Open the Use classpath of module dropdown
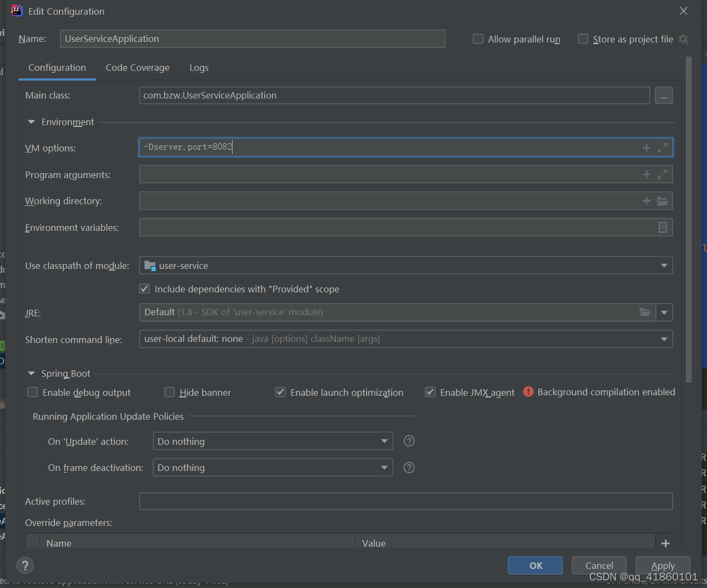 [664, 266]
